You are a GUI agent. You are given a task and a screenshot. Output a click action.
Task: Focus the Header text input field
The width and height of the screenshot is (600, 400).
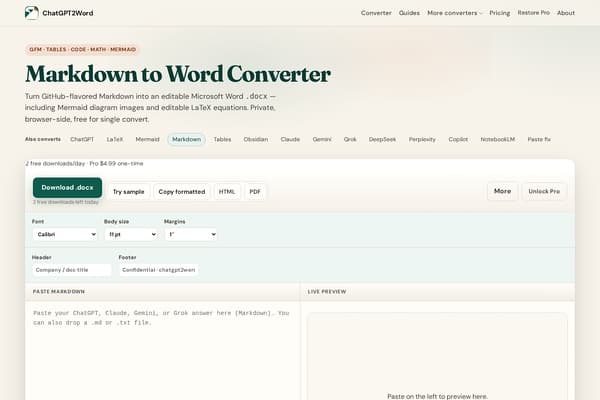[72, 270]
